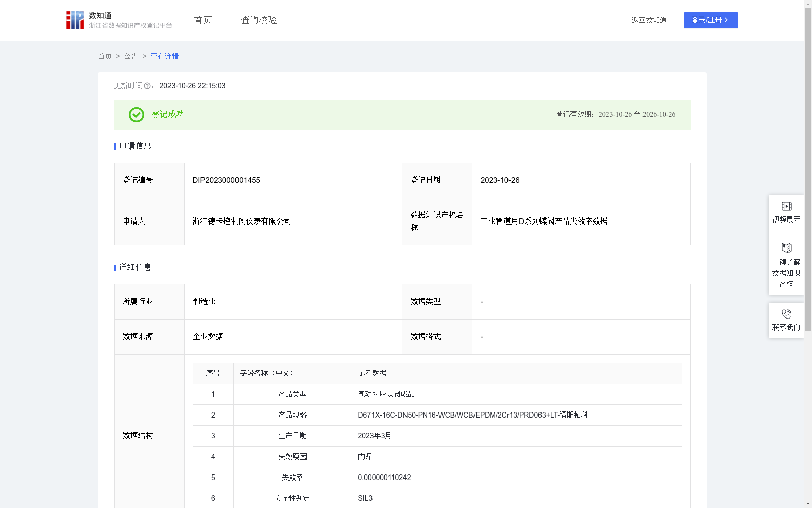Click 查看详情 in the breadcrumb
The image size is (812, 508).
164,56
